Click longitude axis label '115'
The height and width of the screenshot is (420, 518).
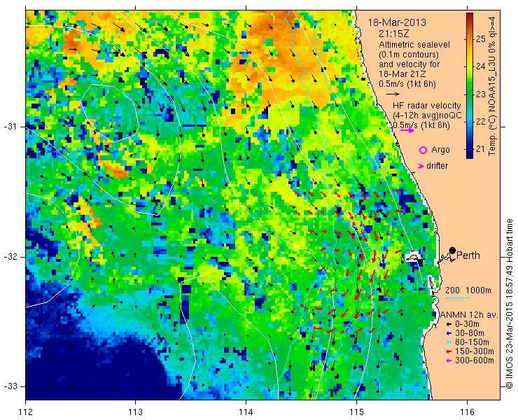[356, 412]
